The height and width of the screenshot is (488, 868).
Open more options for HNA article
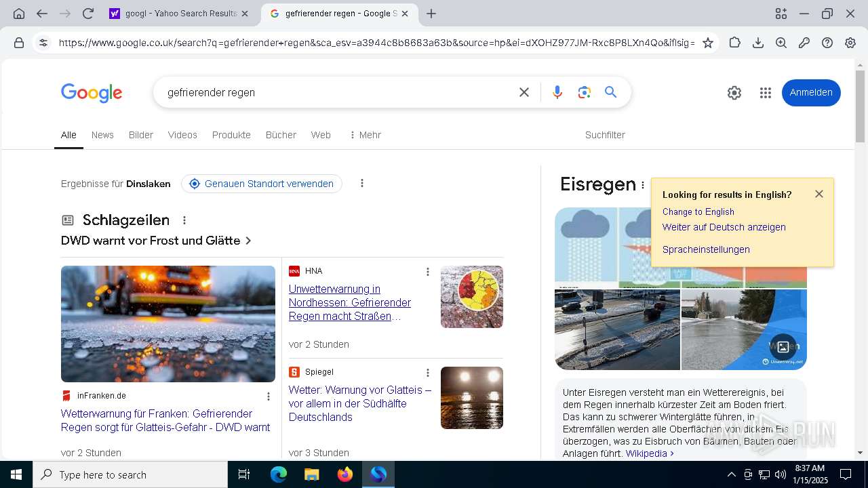[x=428, y=272]
